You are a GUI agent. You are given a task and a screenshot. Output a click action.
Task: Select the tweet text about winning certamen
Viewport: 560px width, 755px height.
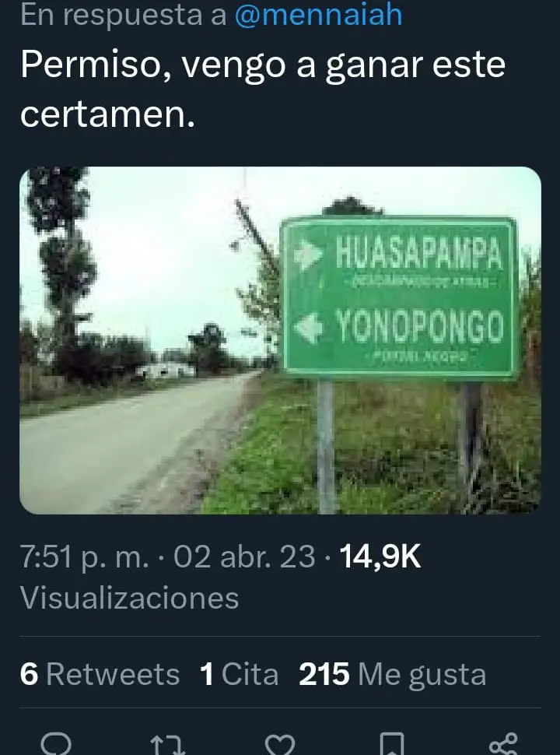point(263,90)
